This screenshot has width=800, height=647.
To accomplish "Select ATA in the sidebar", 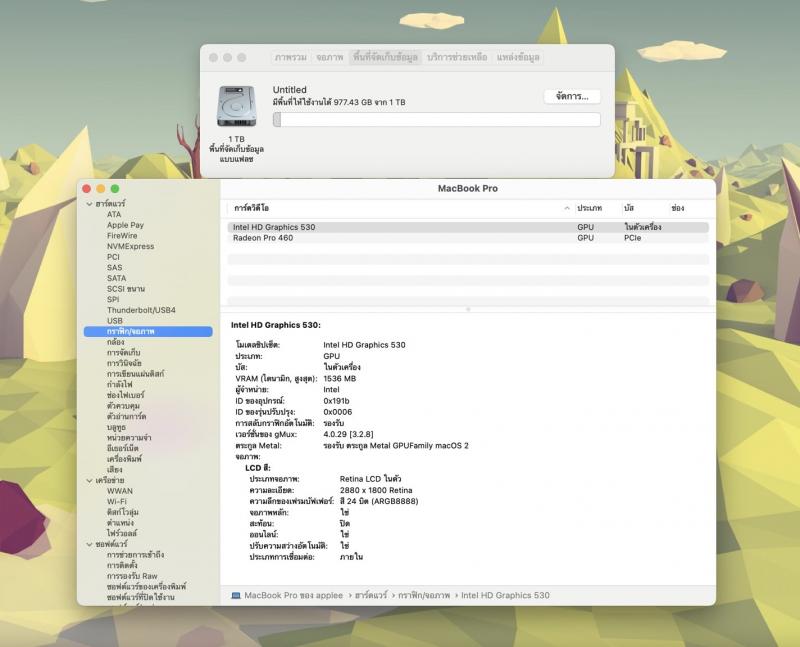I will click(114, 214).
